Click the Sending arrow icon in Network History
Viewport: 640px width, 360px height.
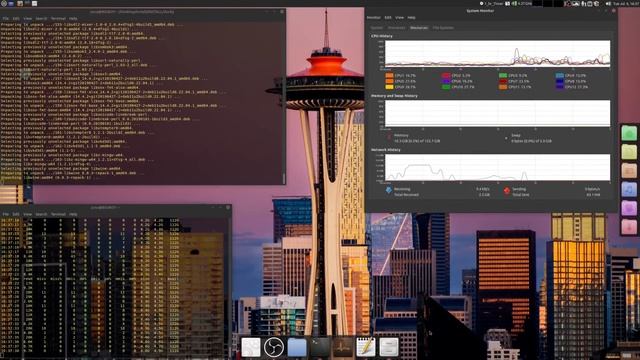(x=507, y=190)
